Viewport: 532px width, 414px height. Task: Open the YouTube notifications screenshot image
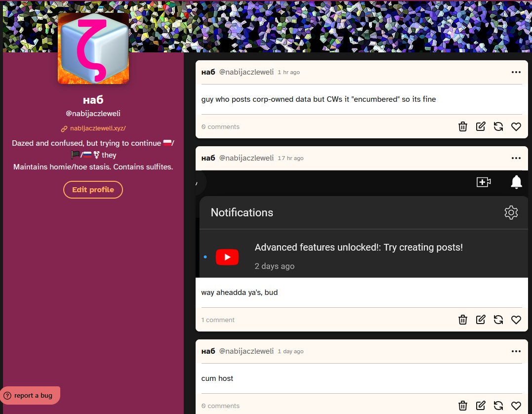click(362, 224)
